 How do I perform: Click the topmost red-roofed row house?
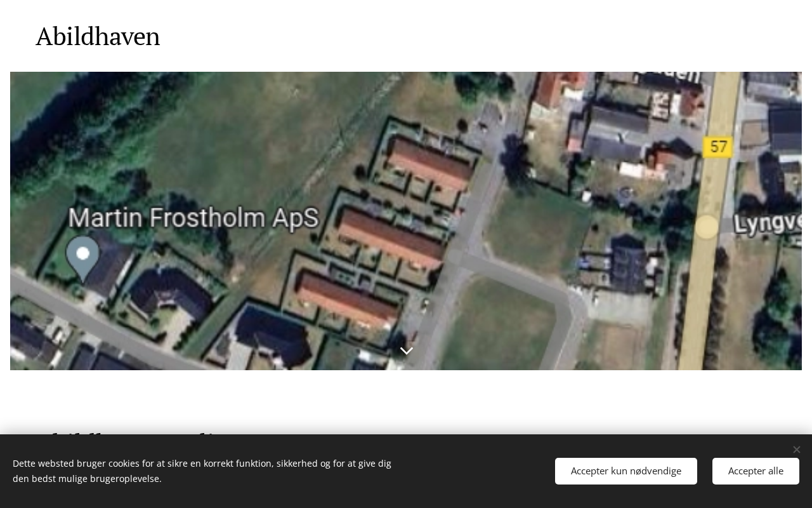point(430,163)
